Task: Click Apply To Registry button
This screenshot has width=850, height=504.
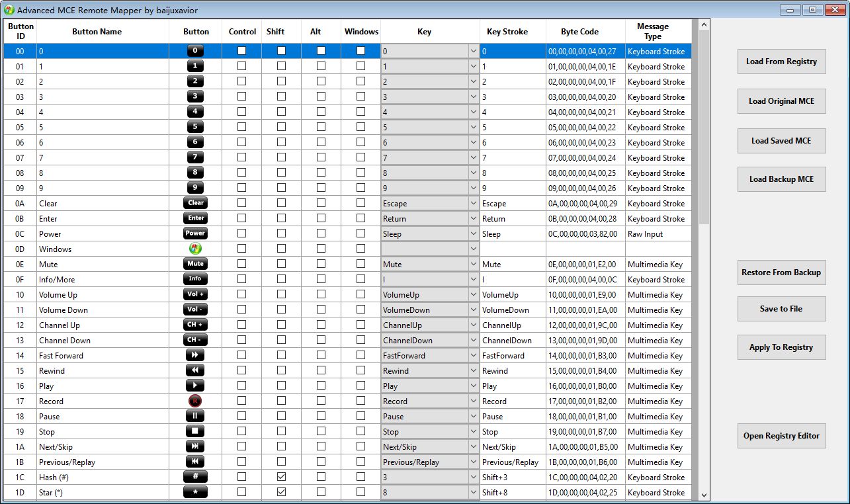Action: point(782,347)
